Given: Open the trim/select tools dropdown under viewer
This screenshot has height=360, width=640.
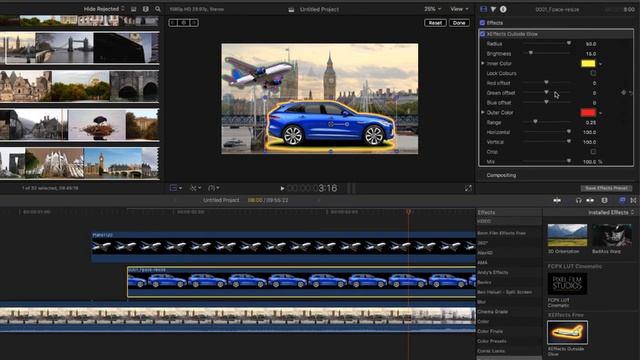Looking at the screenshot, I should point(196,188).
